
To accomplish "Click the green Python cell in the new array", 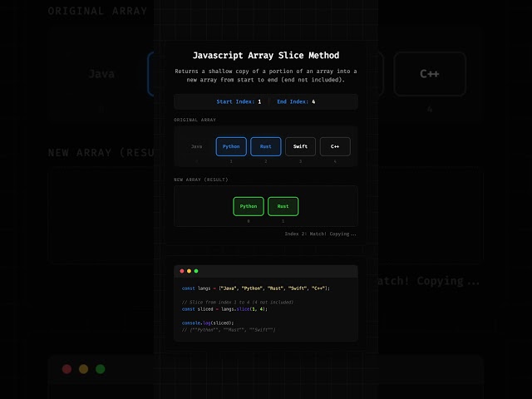I will [249, 206].
